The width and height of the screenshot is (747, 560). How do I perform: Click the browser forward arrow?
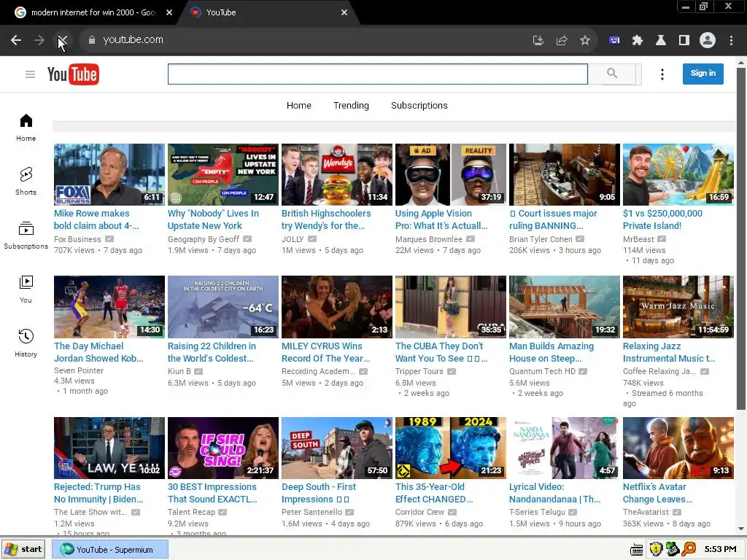pos(39,40)
